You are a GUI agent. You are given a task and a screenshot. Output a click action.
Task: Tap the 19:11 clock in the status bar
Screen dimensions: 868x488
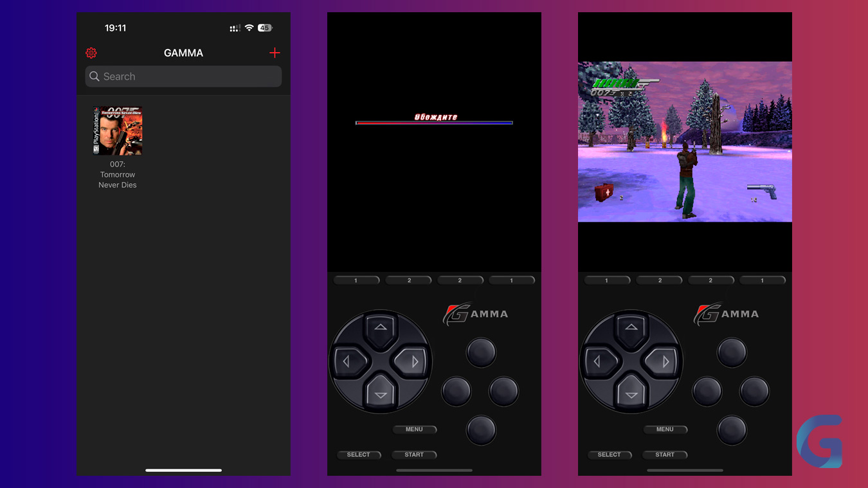(116, 28)
